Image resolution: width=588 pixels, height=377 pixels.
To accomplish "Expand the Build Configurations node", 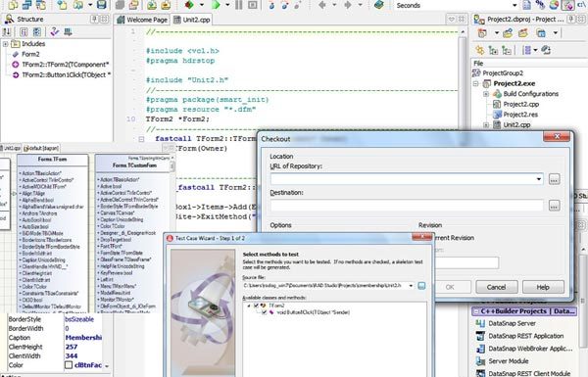I will point(486,94).
